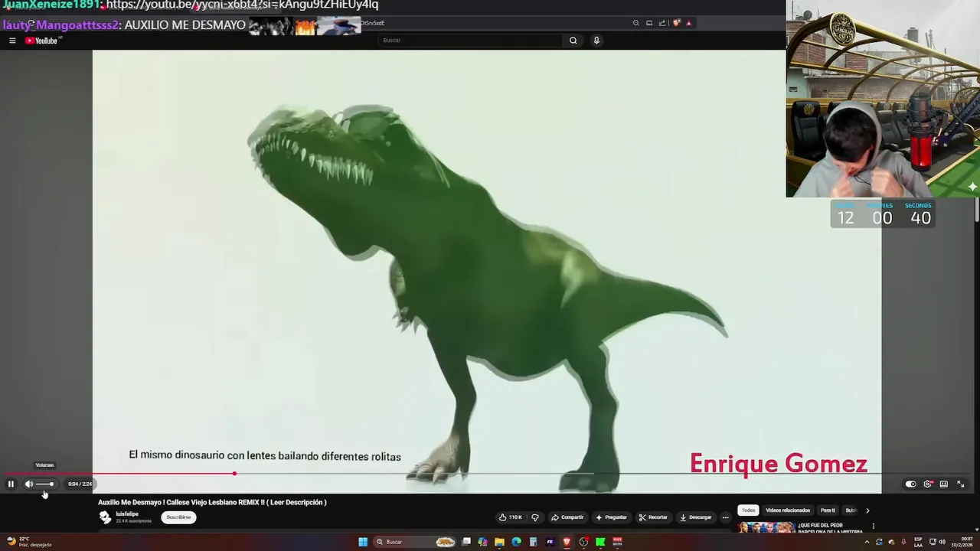Open the Copilot icon on the taskbar
This screenshot has height=551, width=980.
pos(482,542)
